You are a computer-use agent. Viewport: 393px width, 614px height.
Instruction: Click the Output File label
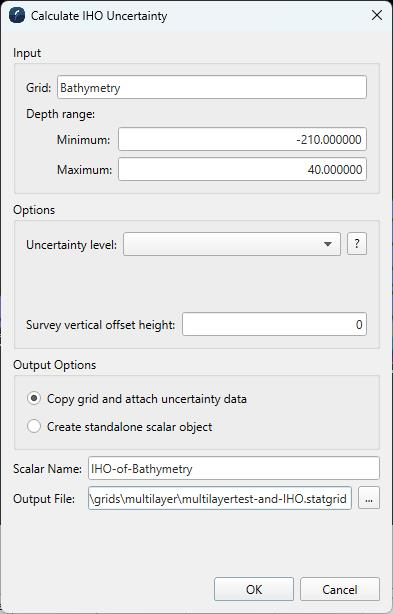tap(44, 498)
